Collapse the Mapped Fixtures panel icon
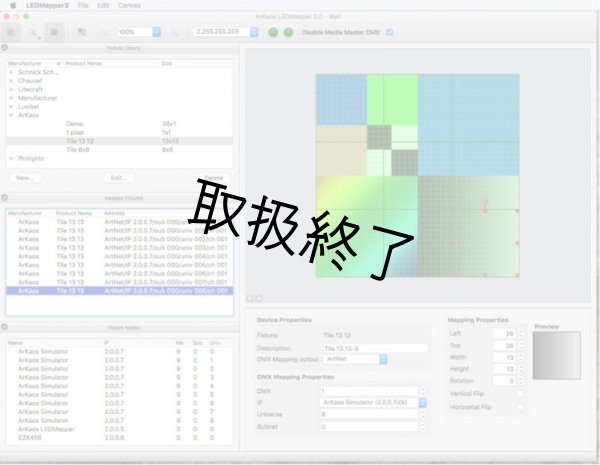 (x=5, y=197)
